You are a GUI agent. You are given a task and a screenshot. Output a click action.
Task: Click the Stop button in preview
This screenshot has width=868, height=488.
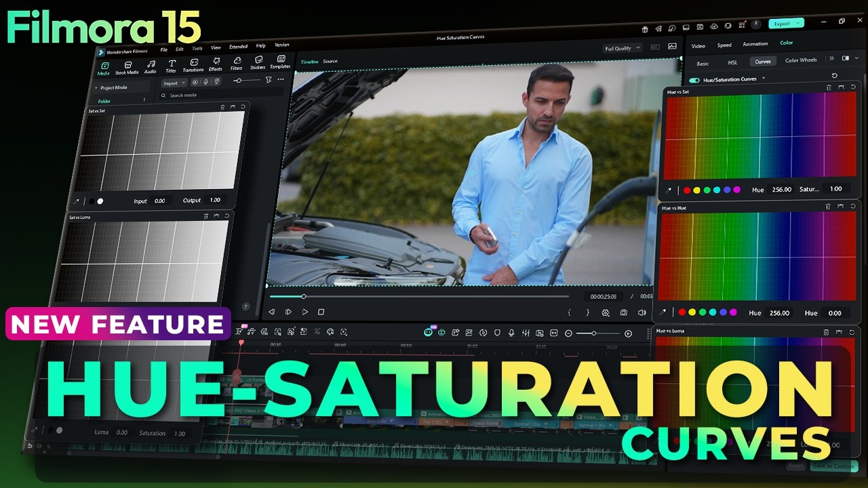coord(321,312)
